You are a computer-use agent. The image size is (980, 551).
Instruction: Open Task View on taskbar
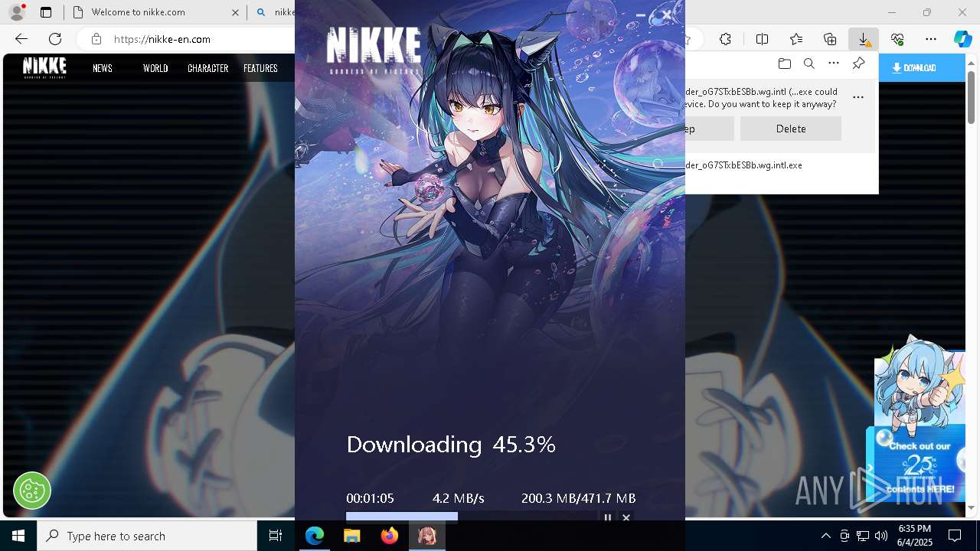[x=276, y=536]
